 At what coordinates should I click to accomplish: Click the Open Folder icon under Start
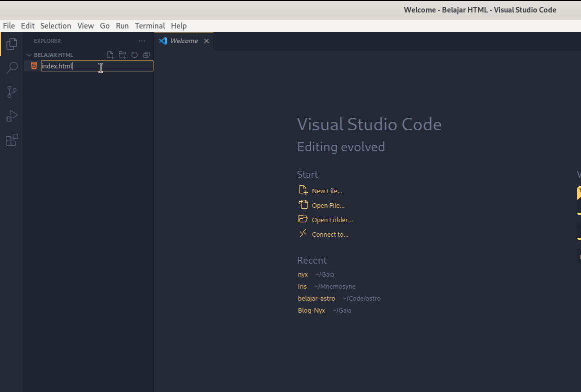(303, 219)
